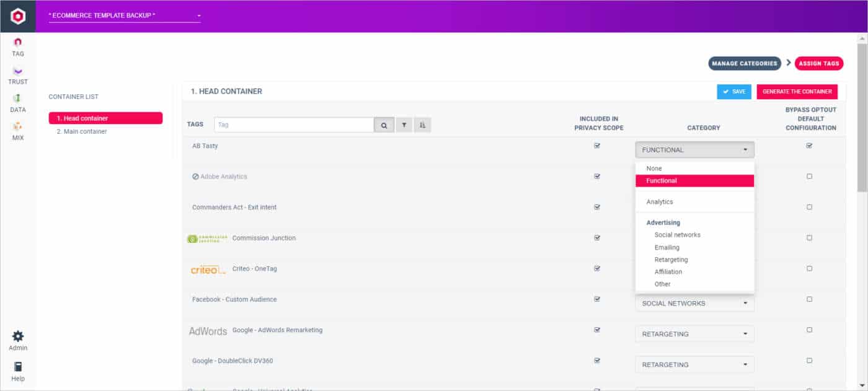Toggle privacy scope for Commission Junction
Screen dimensions: 868x391
(597, 238)
